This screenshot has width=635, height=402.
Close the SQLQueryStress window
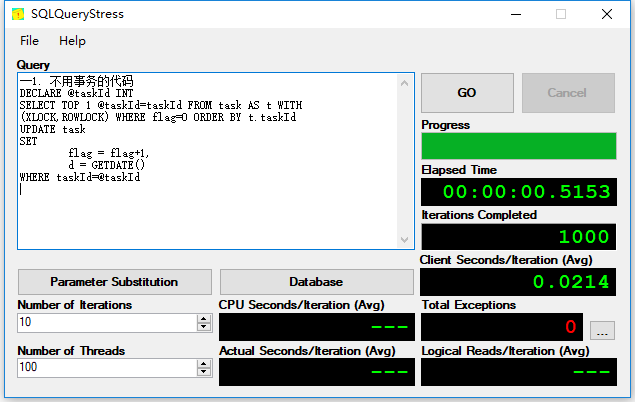[607, 14]
